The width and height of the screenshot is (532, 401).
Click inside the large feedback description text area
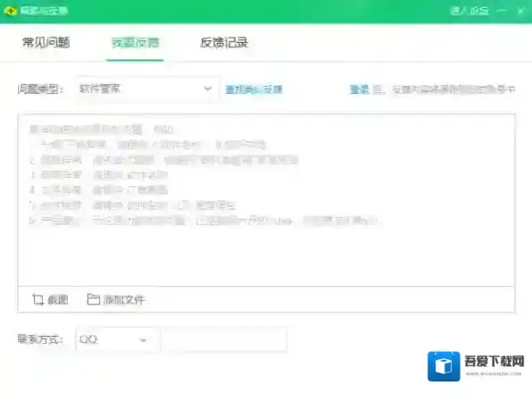[x=266, y=200]
